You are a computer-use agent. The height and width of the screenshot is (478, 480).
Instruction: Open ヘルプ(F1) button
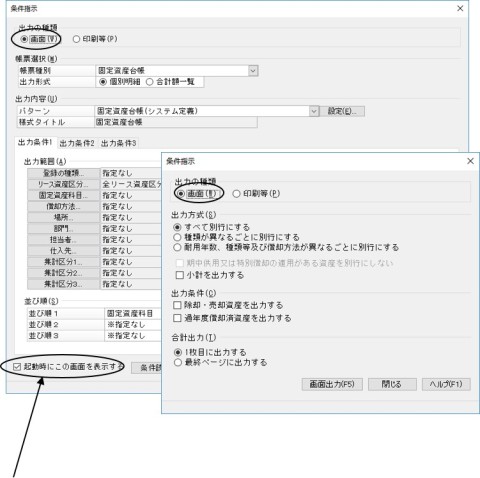point(446,384)
